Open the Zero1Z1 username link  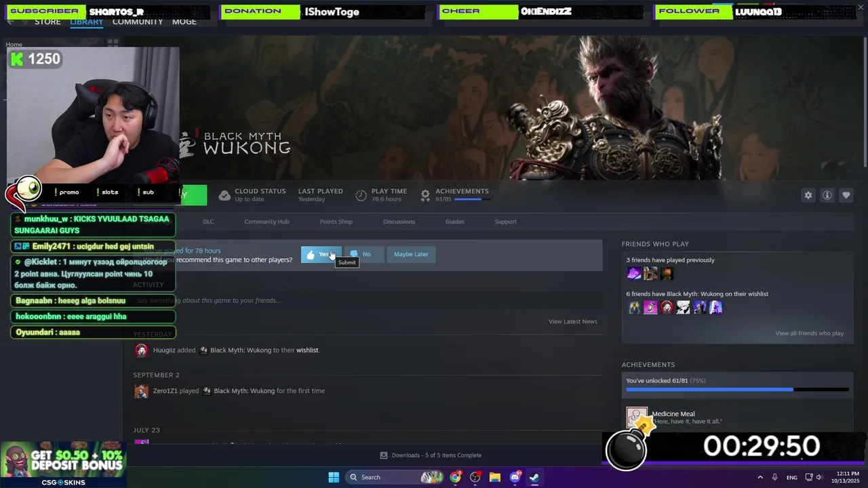[x=165, y=391]
